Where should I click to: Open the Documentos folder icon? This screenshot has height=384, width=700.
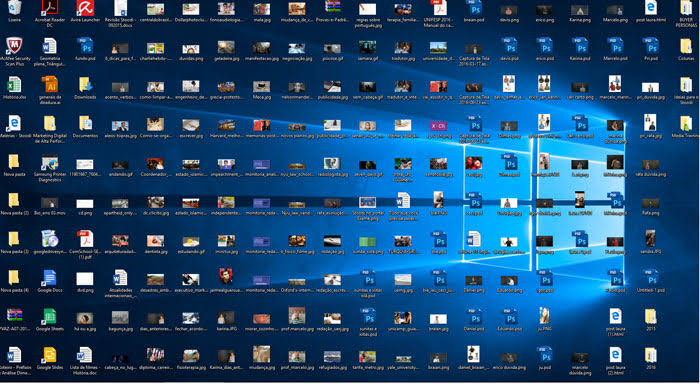pos(85,124)
